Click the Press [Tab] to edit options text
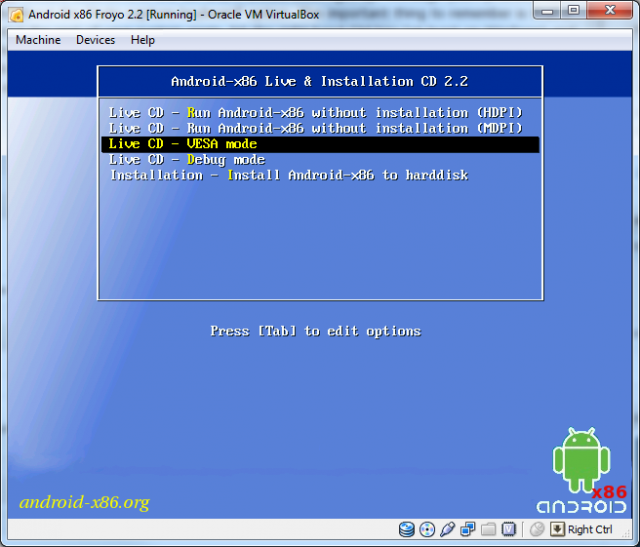 316,331
